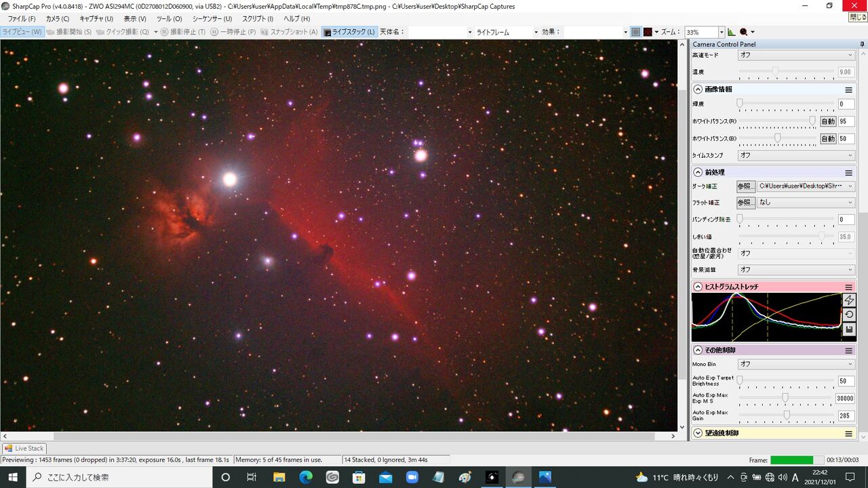Screen dimensions: 868x488
Task: Switch to the SharpCap taskbar icon
Action: (518, 477)
